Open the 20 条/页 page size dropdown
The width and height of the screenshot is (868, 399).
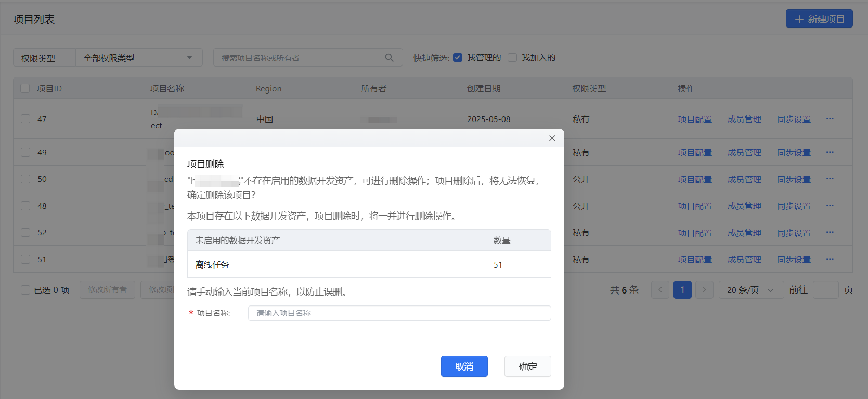click(750, 290)
